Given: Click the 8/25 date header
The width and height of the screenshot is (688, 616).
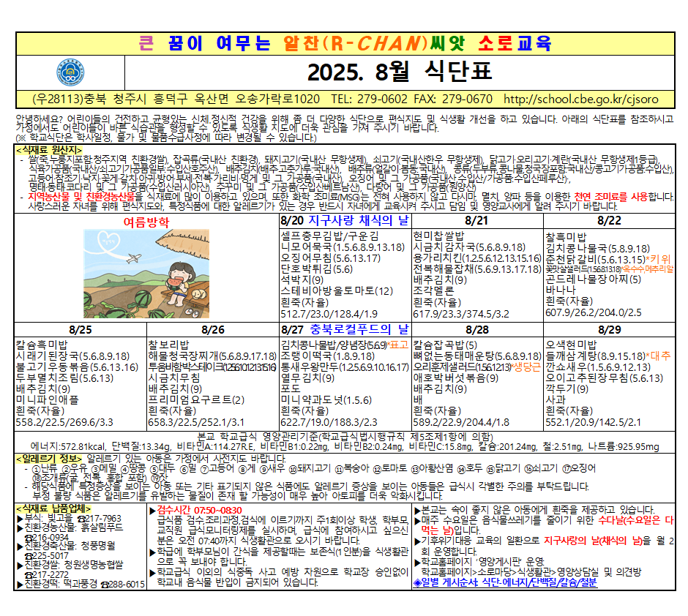Looking at the screenshot, I should click(x=81, y=330).
